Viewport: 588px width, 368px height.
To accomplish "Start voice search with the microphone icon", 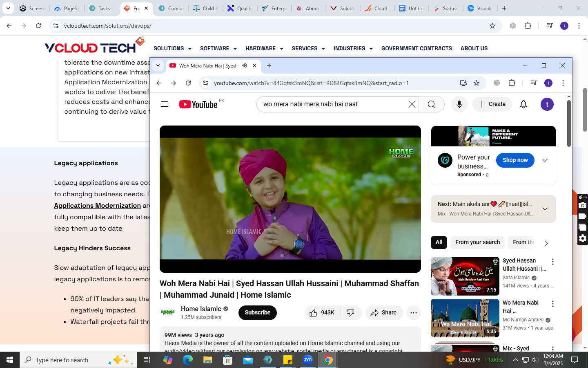I will click(459, 104).
